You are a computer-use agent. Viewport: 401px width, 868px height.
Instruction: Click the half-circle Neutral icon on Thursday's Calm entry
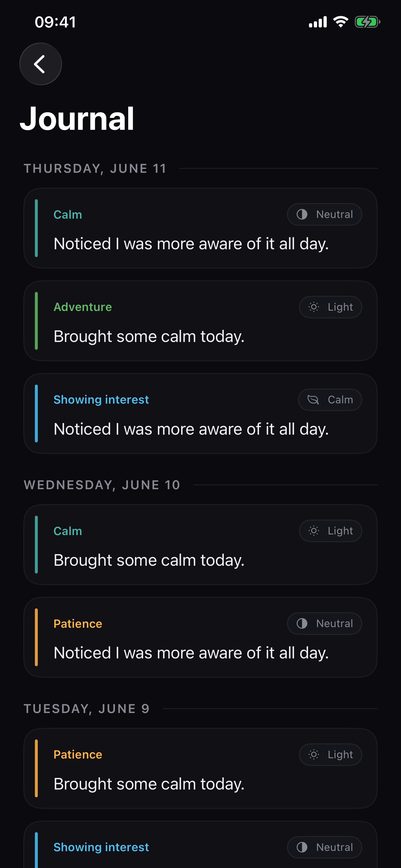point(302,214)
